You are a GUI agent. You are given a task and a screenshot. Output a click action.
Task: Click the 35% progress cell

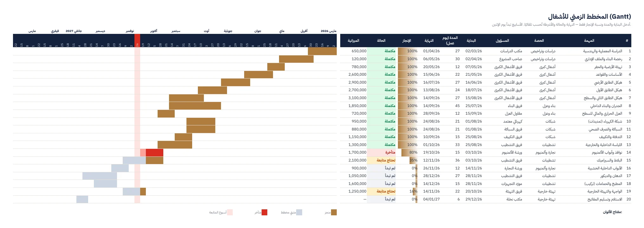tap(408, 160)
